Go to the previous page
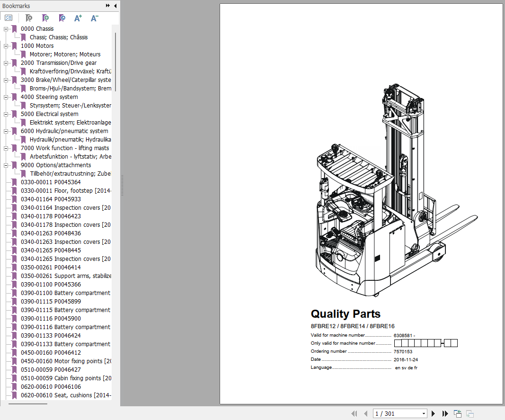This screenshot has width=505, height=420. point(365,413)
